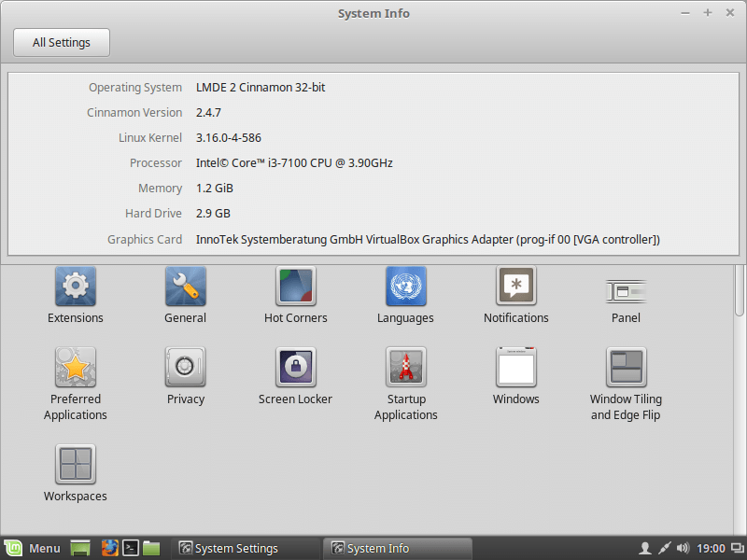Click the 'Processor' label
The width and height of the screenshot is (747, 560).
(x=156, y=163)
